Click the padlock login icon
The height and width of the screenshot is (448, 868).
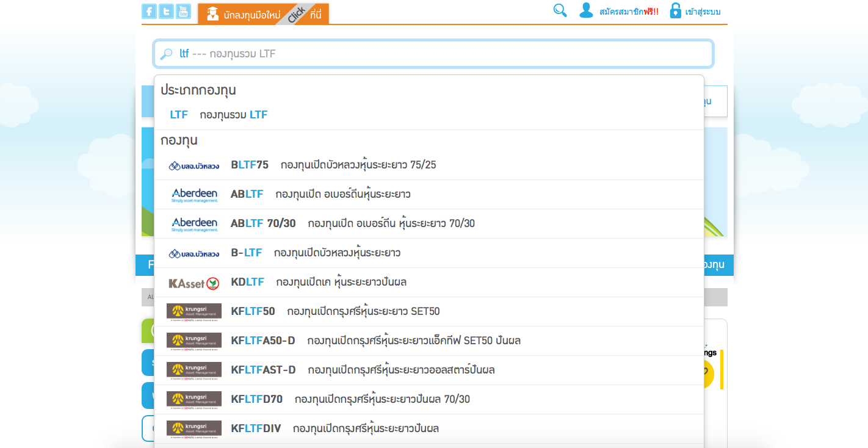coord(675,10)
